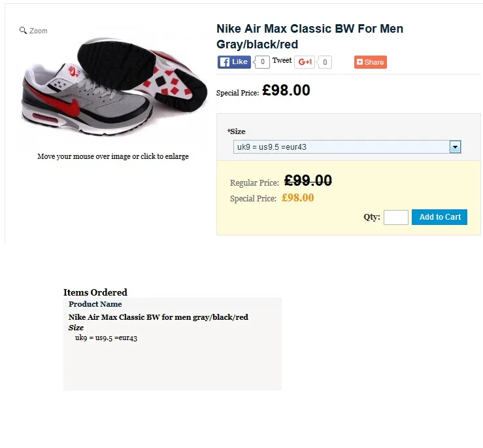Viewport: 483px width, 448px height.
Task: Click the Facebook like count bubble
Action: tap(262, 62)
